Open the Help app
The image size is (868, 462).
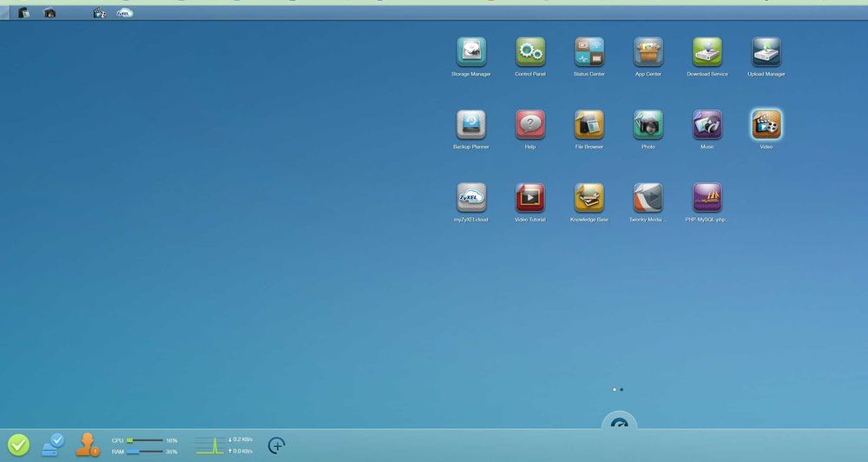click(x=530, y=124)
